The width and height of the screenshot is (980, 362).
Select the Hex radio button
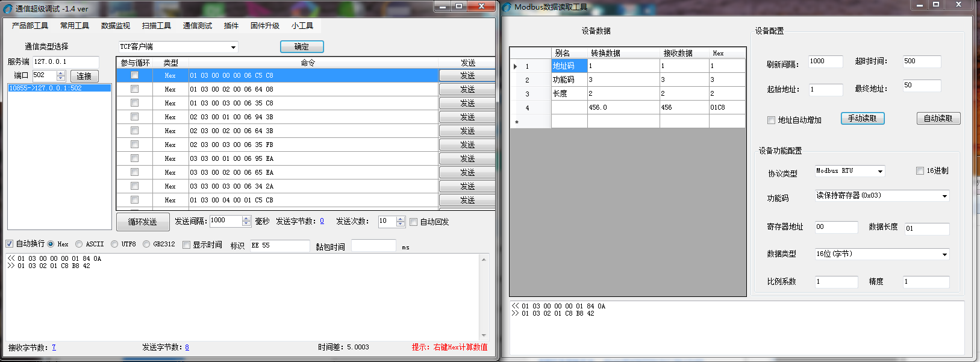click(51, 244)
